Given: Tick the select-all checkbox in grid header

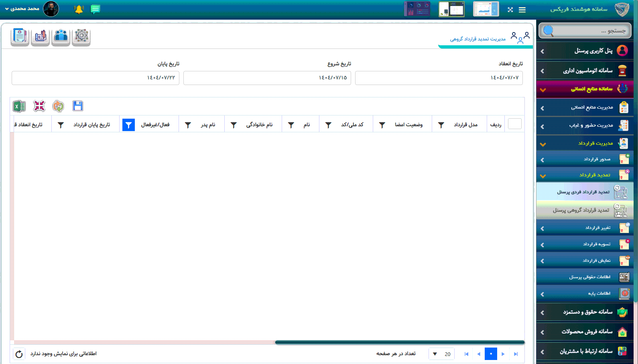Looking at the screenshot, I should 514,124.
